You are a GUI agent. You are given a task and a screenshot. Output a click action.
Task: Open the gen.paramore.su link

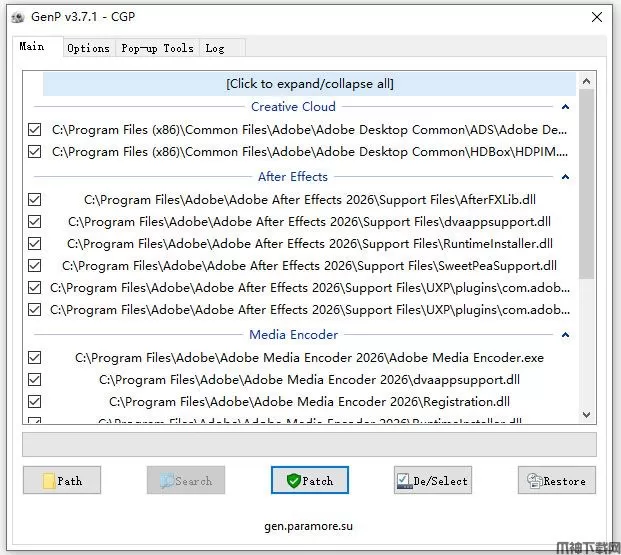point(309,526)
